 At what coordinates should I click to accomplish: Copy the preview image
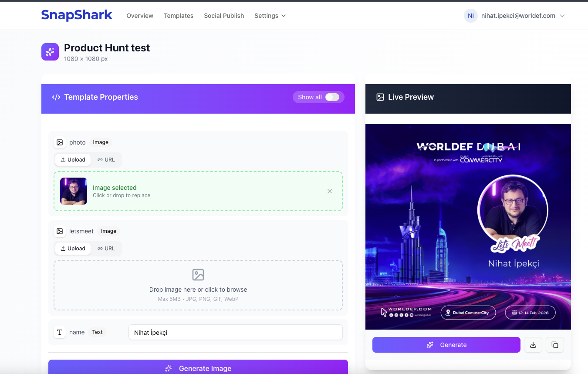[x=555, y=345]
